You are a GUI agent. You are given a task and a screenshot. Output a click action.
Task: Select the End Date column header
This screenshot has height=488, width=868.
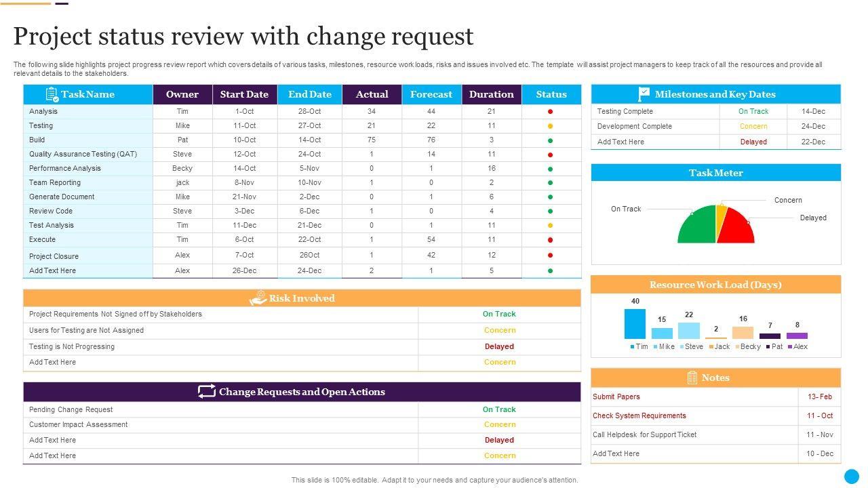(x=310, y=94)
